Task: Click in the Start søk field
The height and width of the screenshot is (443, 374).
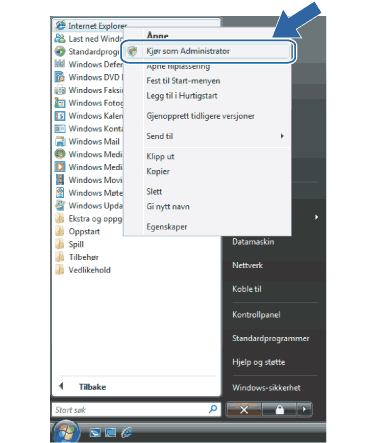Action: coord(136,409)
